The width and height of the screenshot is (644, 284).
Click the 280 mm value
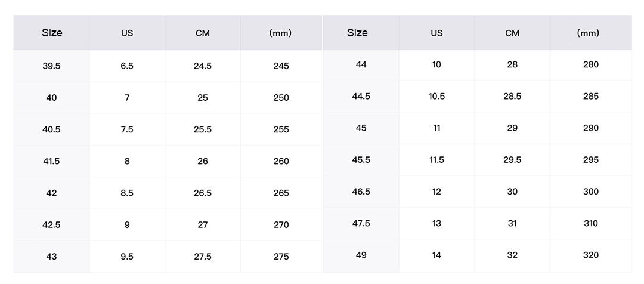pyautogui.click(x=591, y=64)
